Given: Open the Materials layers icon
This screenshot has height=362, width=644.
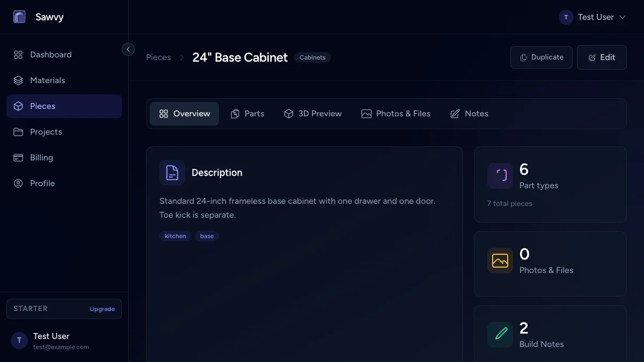Looking at the screenshot, I should click(18, 80).
